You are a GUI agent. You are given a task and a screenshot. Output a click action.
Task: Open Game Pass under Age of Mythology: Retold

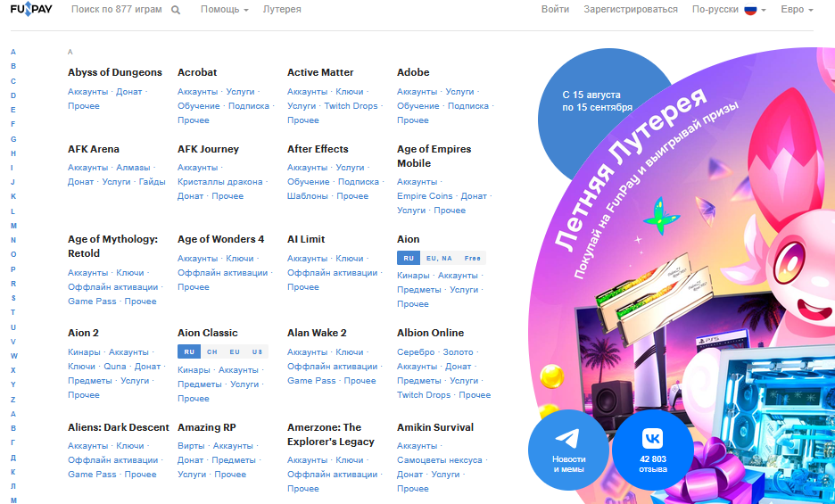pos(92,301)
